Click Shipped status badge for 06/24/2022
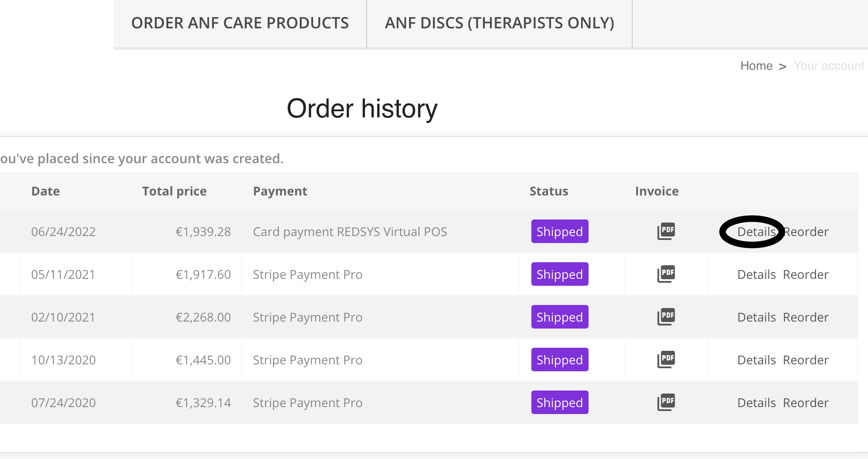 coord(560,231)
